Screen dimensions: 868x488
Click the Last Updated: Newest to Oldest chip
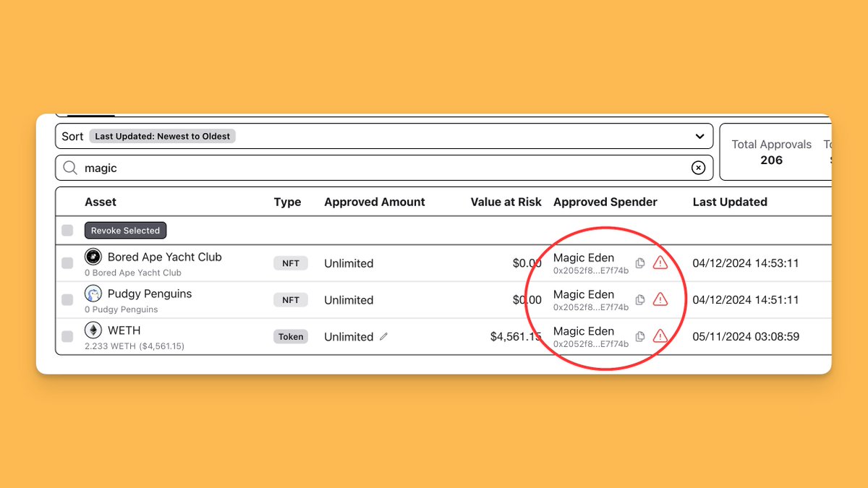pyautogui.click(x=162, y=136)
